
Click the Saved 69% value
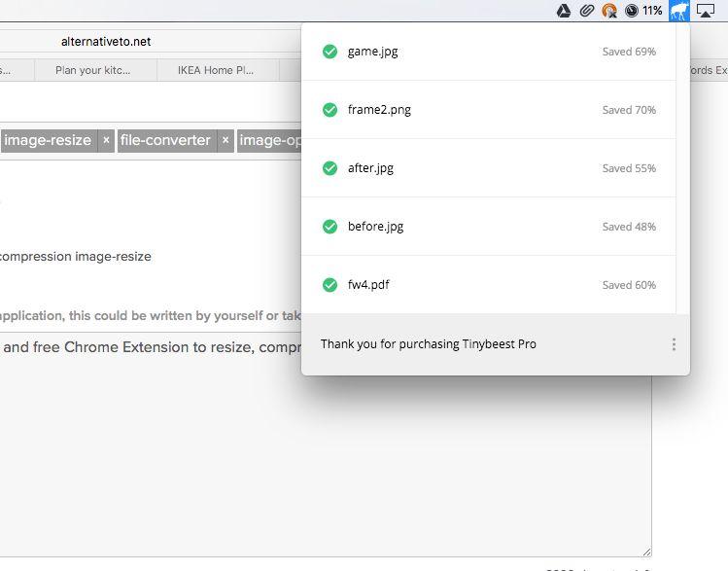(x=629, y=52)
